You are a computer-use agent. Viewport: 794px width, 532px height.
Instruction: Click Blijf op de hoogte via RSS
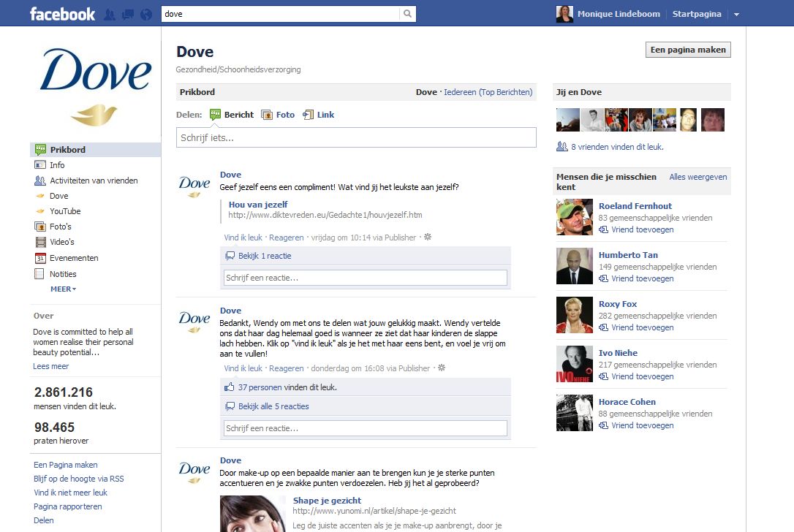(78, 479)
